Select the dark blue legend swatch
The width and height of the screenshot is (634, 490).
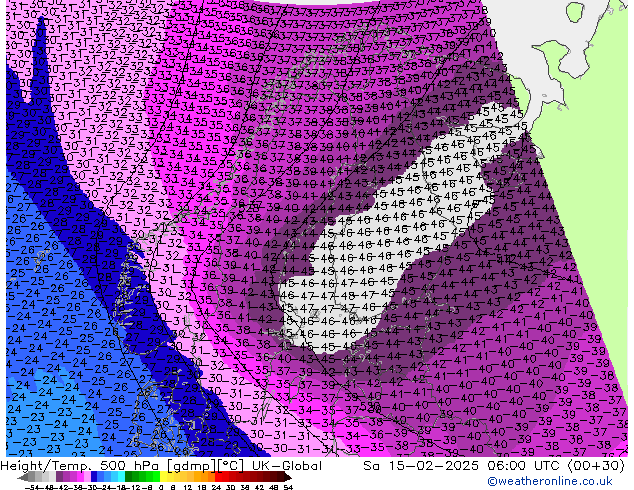94,477
